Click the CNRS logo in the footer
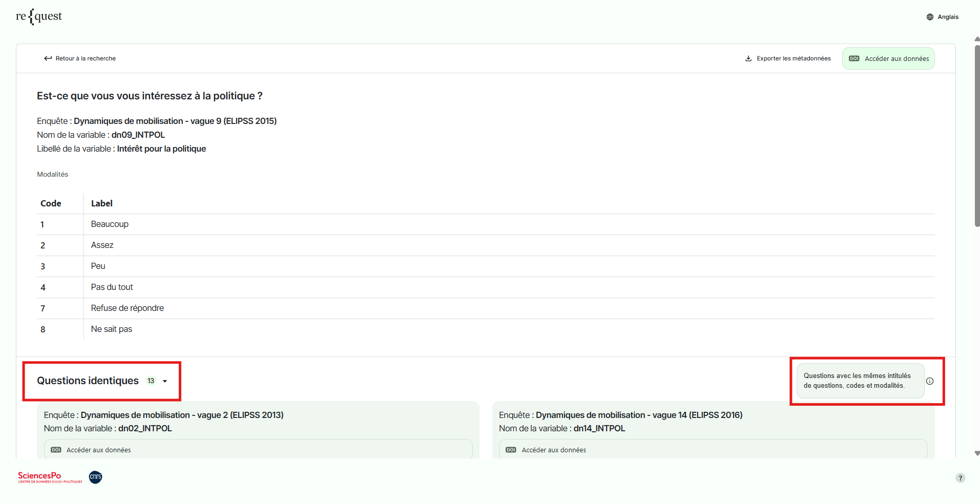This screenshot has height=503, width=980. pos(96,477)
